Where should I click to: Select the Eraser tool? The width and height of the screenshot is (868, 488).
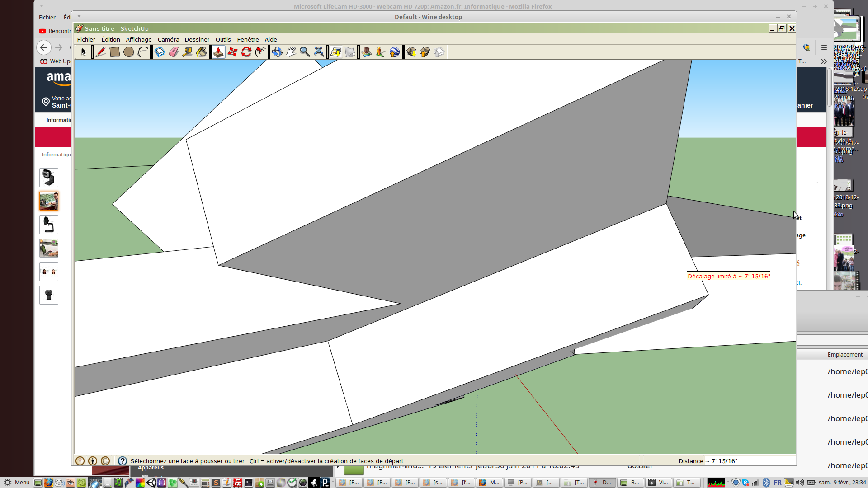click(174, 52)
